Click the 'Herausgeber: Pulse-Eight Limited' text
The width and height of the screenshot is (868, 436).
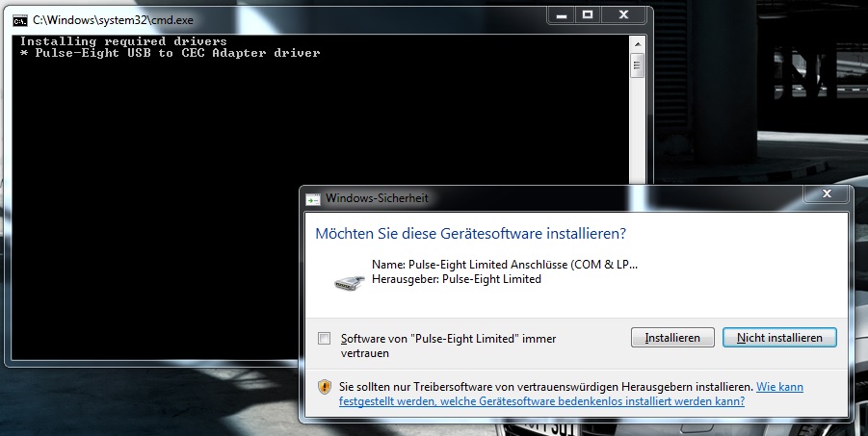[x=457, y=279]
